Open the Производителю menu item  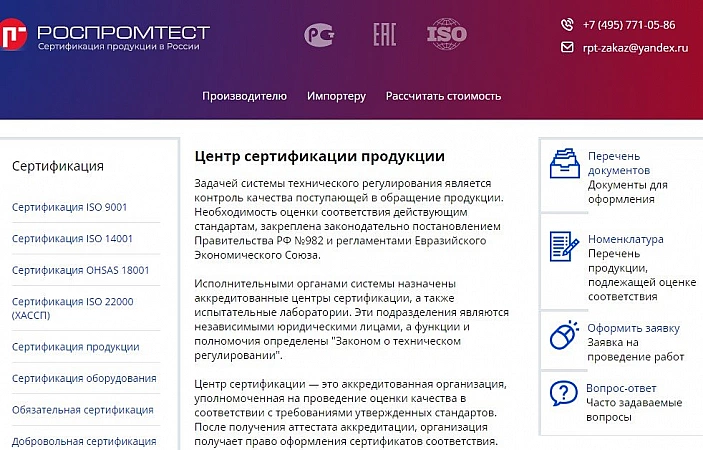244,97
